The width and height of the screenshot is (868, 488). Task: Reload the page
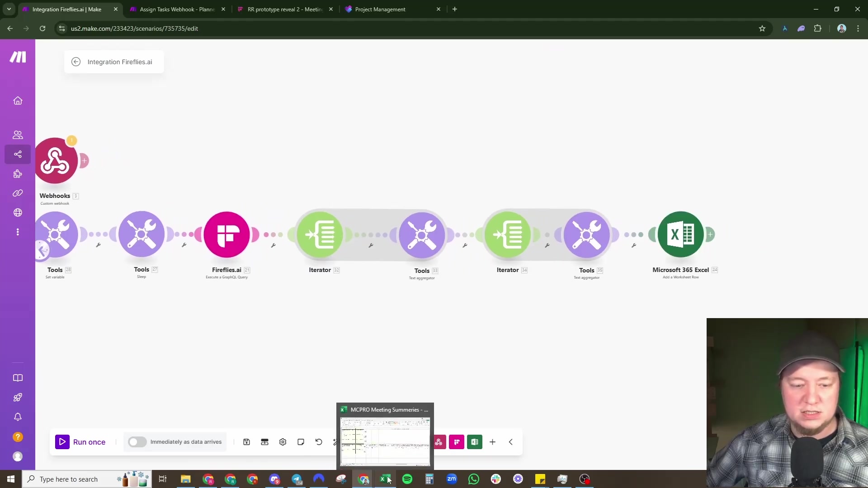pyautogui.click(x=42, y=28)
